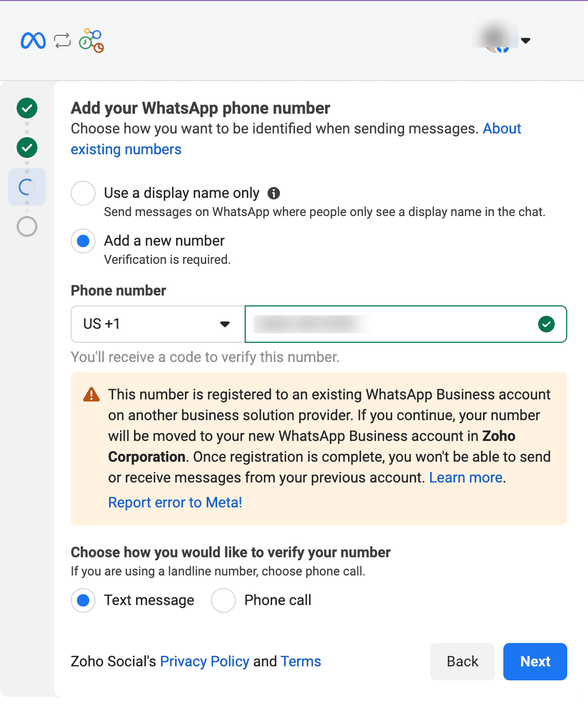Open the Terms link
Viewport: 588px width, 724px height.
(301, 662)
